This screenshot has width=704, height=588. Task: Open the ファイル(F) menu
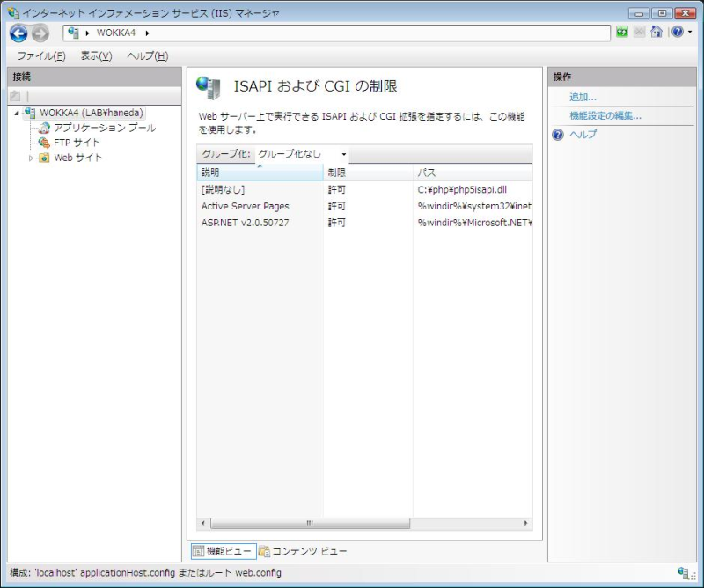pyautogui.click(x=41, y=56)
